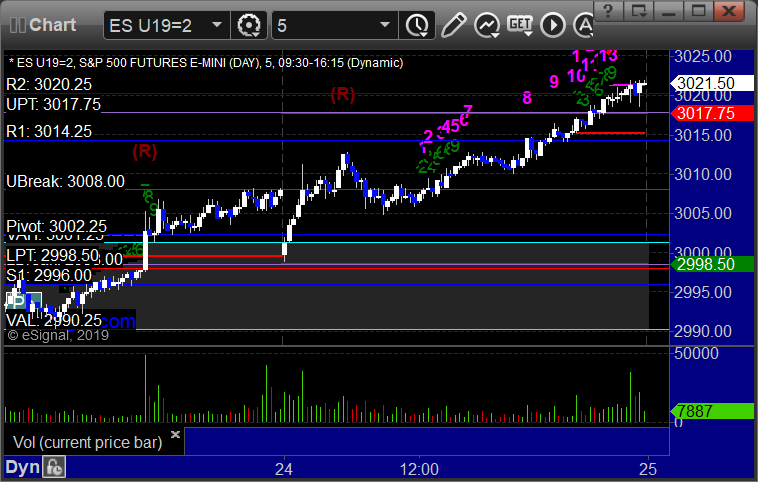The width and height of the screenshot is (758, 482).
Task: Click the Chart window grip icon
Action: point(17,25)
